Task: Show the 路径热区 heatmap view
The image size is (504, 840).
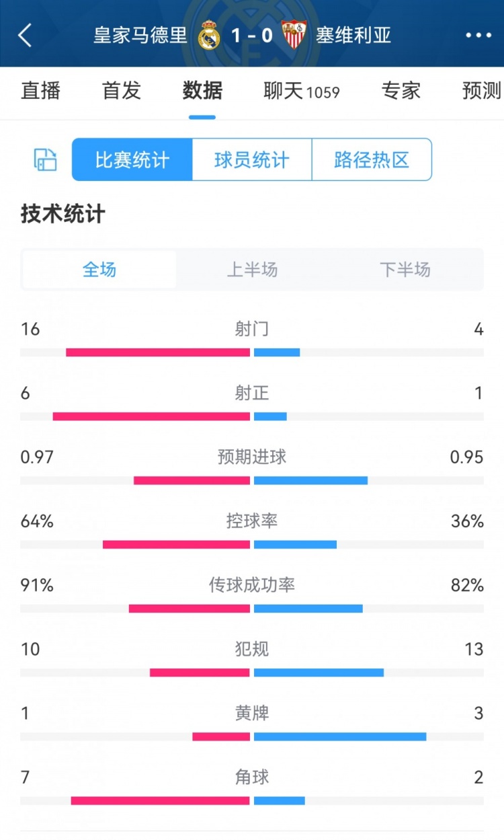Action: click(372, 160)
